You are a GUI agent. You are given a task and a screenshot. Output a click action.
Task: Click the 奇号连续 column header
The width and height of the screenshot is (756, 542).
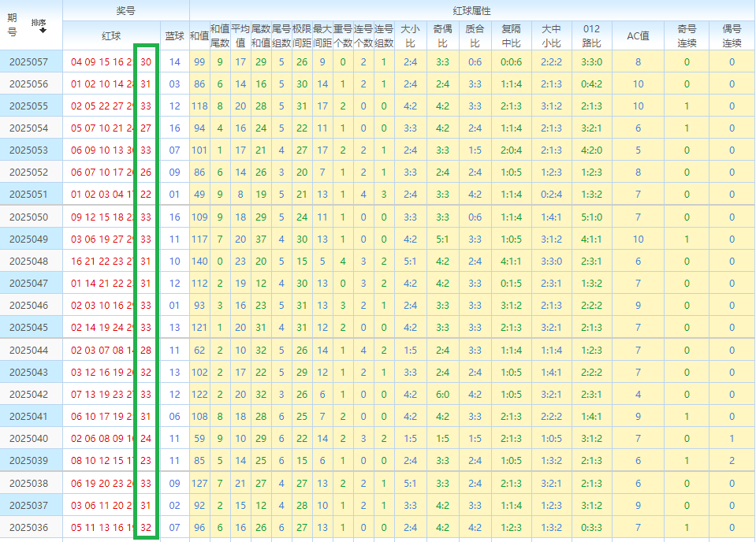coord(687,35)
